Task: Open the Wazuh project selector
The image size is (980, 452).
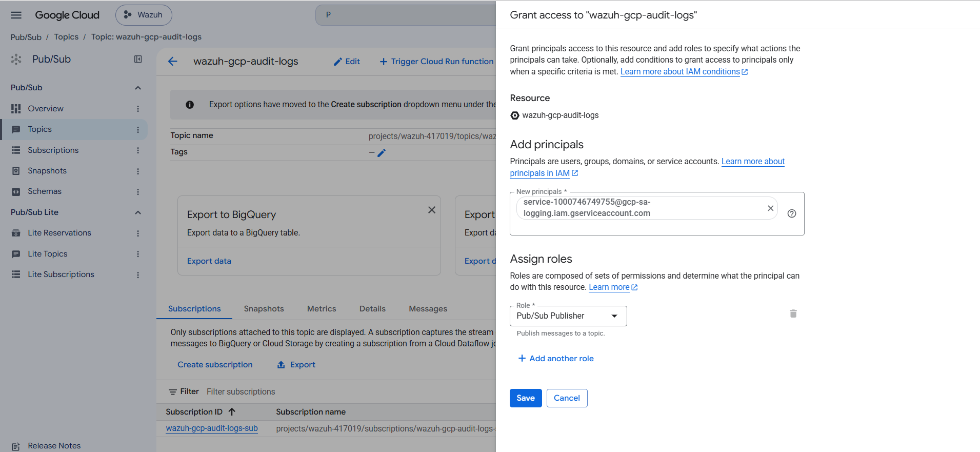Action: pos(144,15)
